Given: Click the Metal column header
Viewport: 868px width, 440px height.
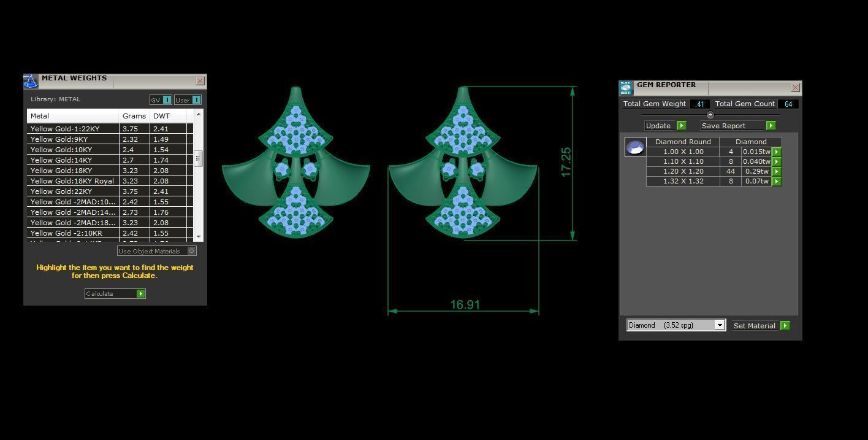Looking at the screenshot, I should point(73,116).
